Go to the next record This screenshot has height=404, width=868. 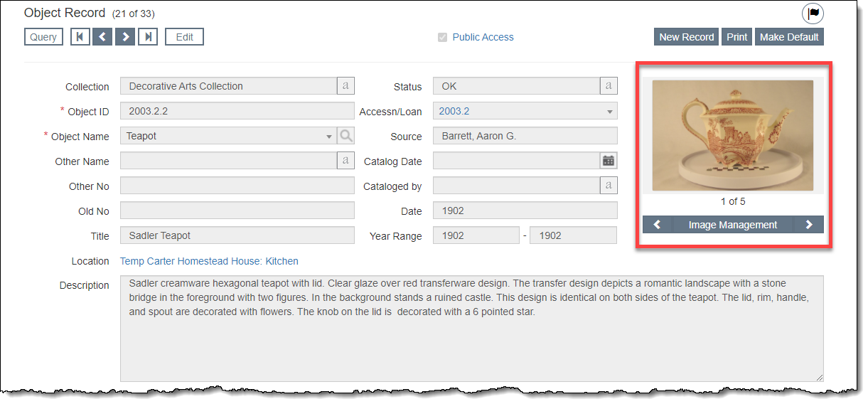(x=125, y=37)
